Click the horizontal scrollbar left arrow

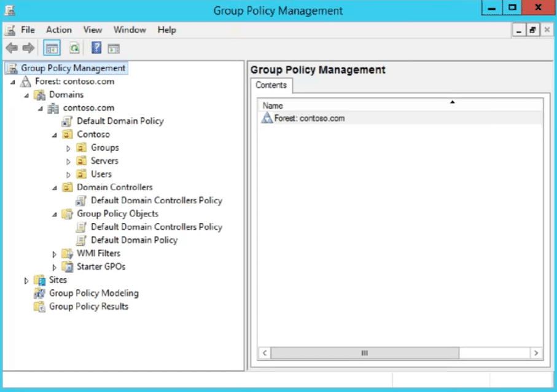pos(265,353)
